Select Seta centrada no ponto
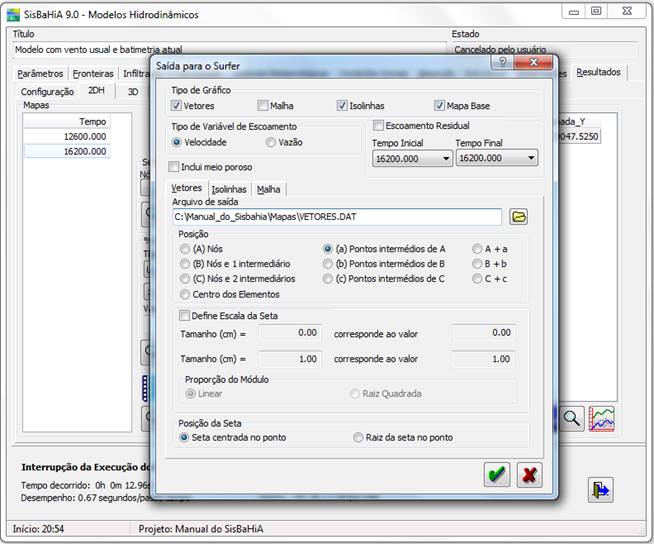 click(x=184, y=437)
